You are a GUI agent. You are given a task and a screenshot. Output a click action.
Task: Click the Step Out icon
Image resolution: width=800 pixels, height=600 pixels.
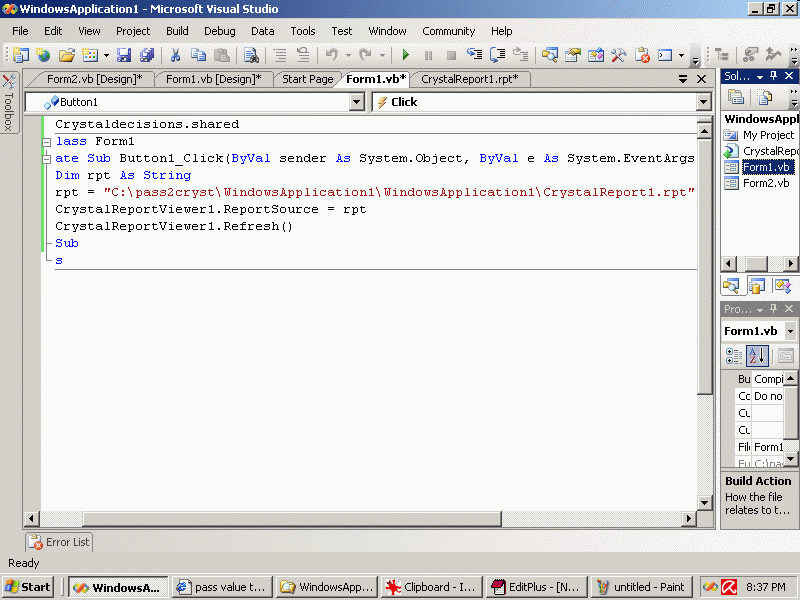coord(520,55)
